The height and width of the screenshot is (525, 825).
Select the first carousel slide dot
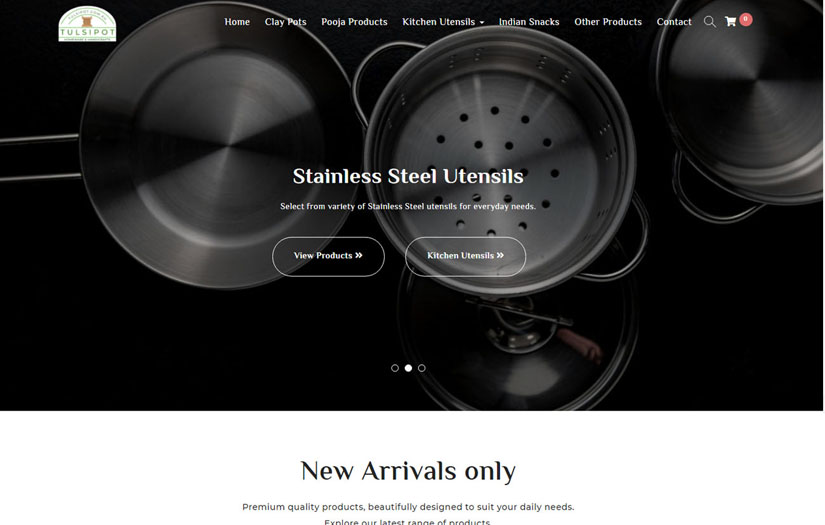coord(395,368)
